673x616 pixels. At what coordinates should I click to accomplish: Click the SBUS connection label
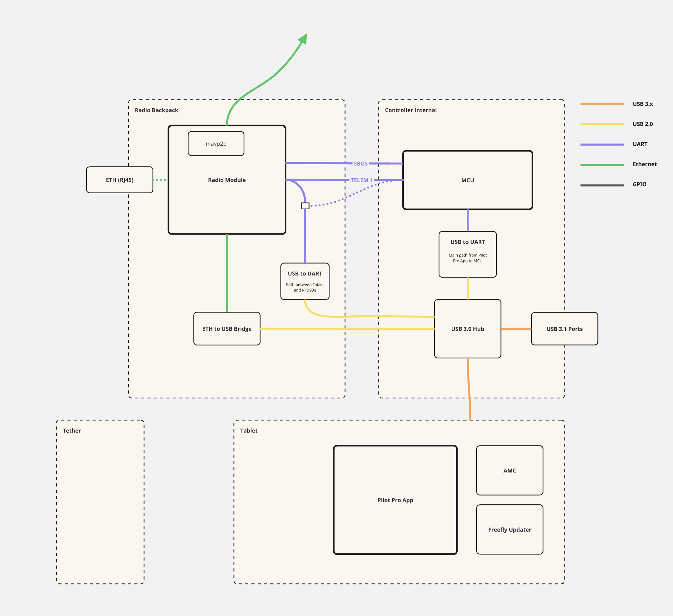[360, 163]
